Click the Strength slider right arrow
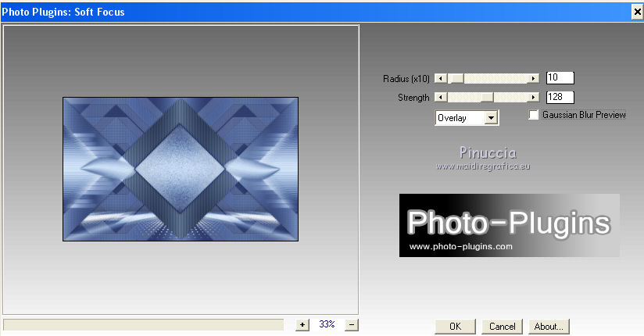This screenshot has width=644, height=336. (x=533, y=98)
